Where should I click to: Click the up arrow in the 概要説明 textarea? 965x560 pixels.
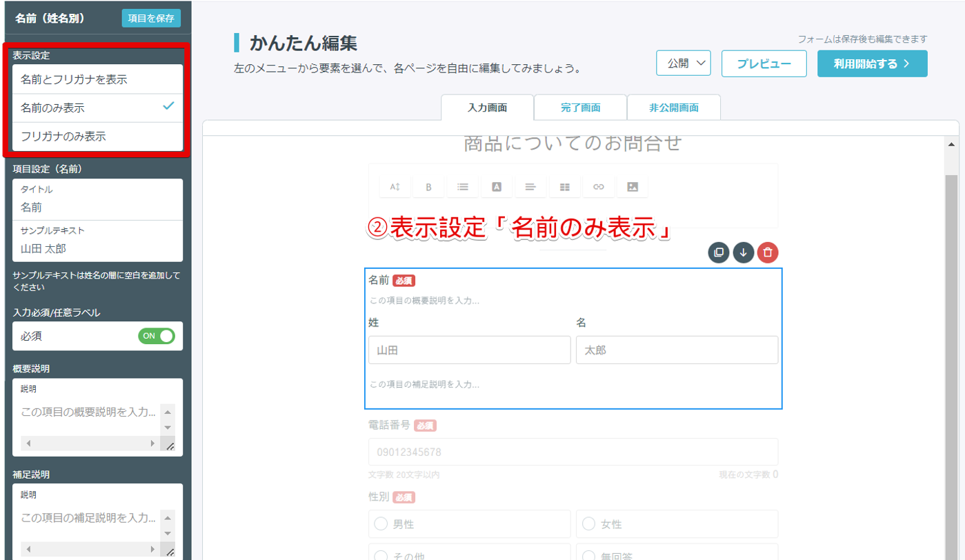click(168, 412)
